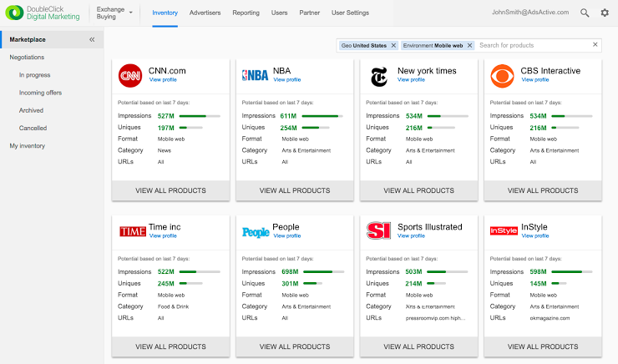Click NBA impressions progress bar
The height and width of the screenshot is (364, 618).
click(322, 116)
